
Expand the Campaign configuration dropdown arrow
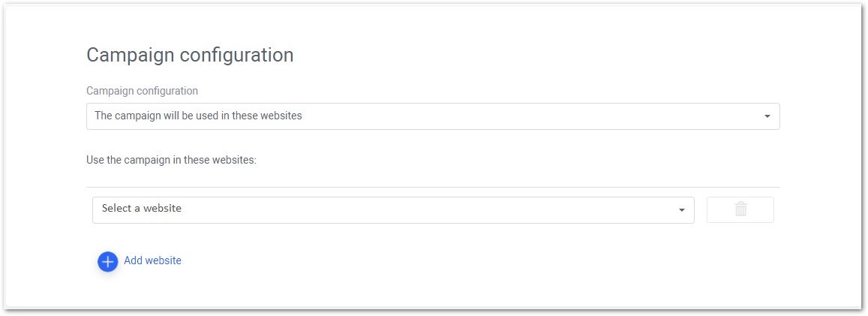[767, 116]
